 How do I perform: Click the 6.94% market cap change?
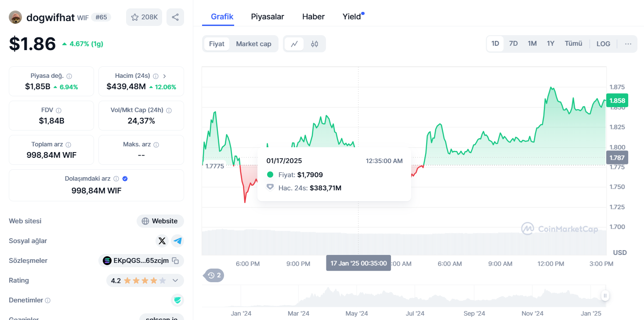[x=65, y=87]
